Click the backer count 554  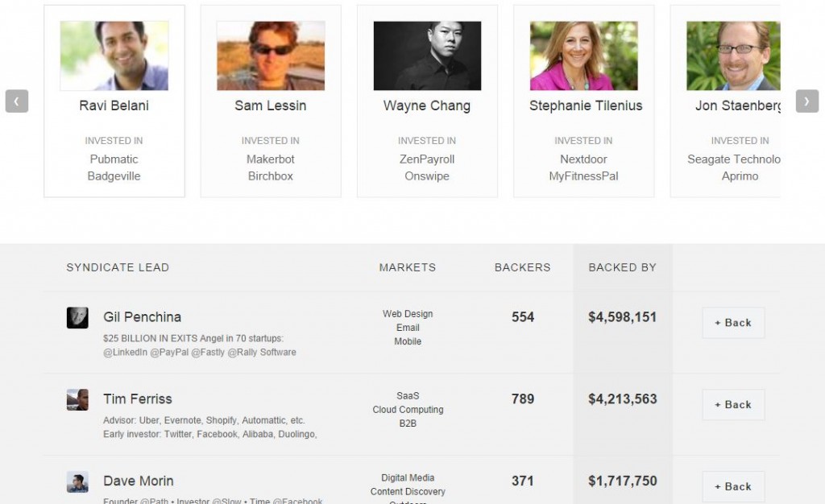coord(523,317)
